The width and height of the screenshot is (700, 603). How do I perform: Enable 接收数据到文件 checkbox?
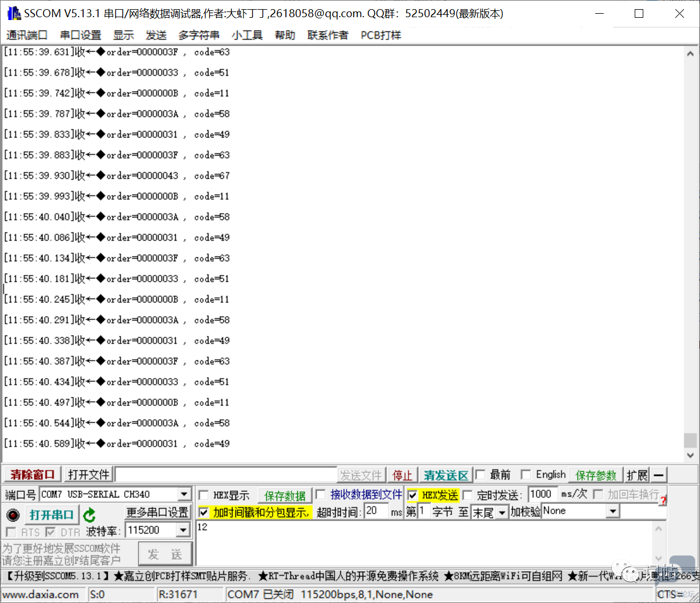click(320, 494)
